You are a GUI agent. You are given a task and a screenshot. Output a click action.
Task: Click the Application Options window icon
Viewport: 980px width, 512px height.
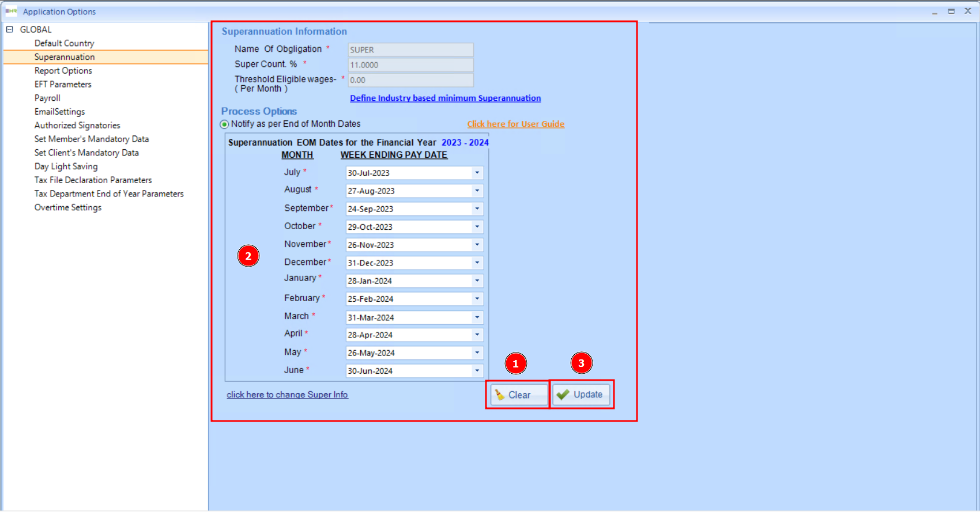coord(11,12)
